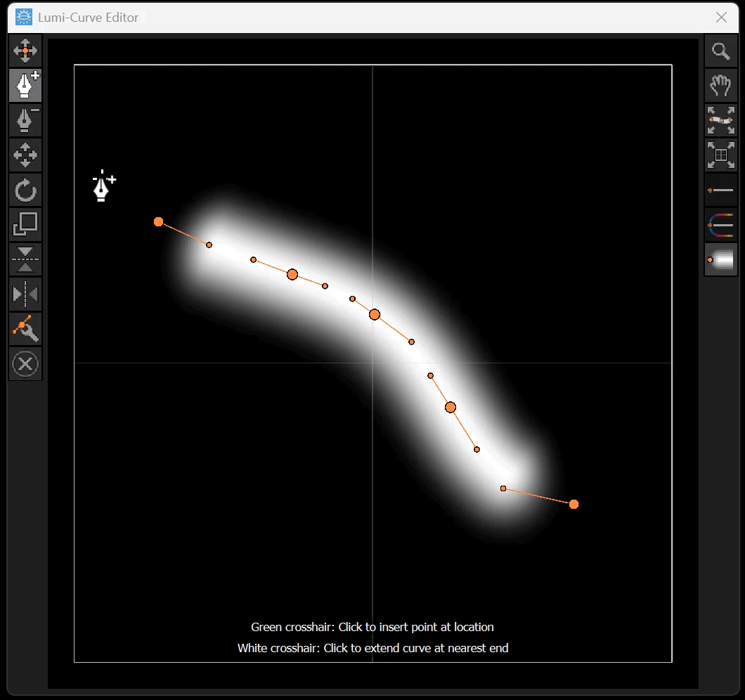Click the lower-right curve end point
Image resolution: width=745 pixels, height=700 pixels.
tap(574, 504)
